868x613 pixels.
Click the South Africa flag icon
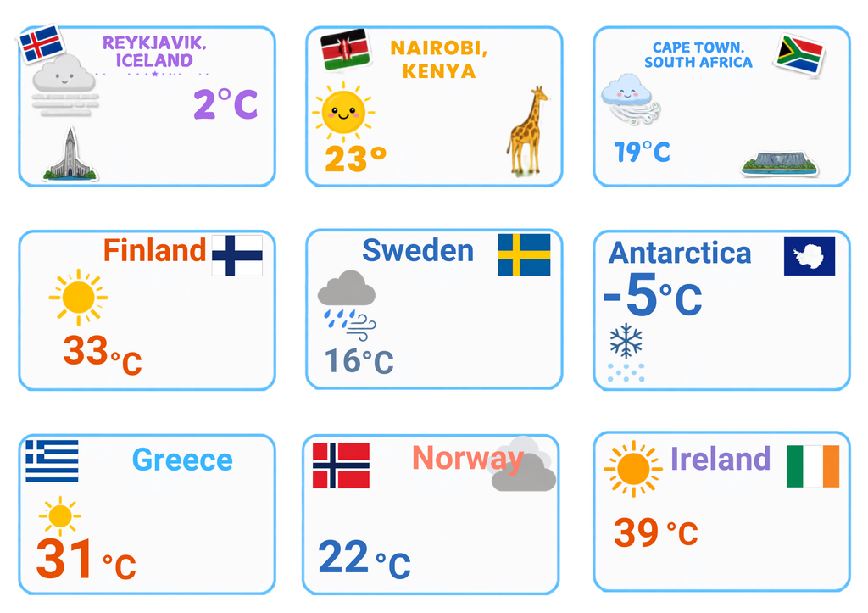tap(799, 54)
